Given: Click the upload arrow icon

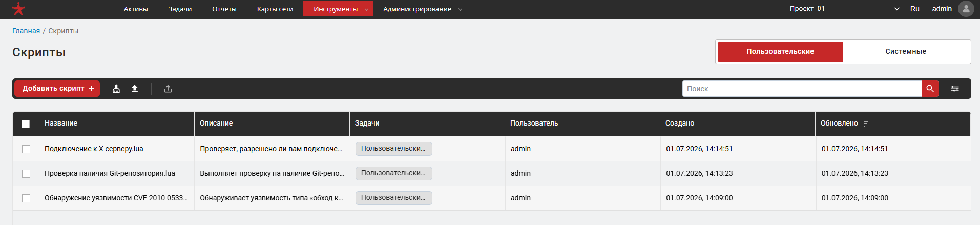Looking at the screenshot, I should pos(135,89).
